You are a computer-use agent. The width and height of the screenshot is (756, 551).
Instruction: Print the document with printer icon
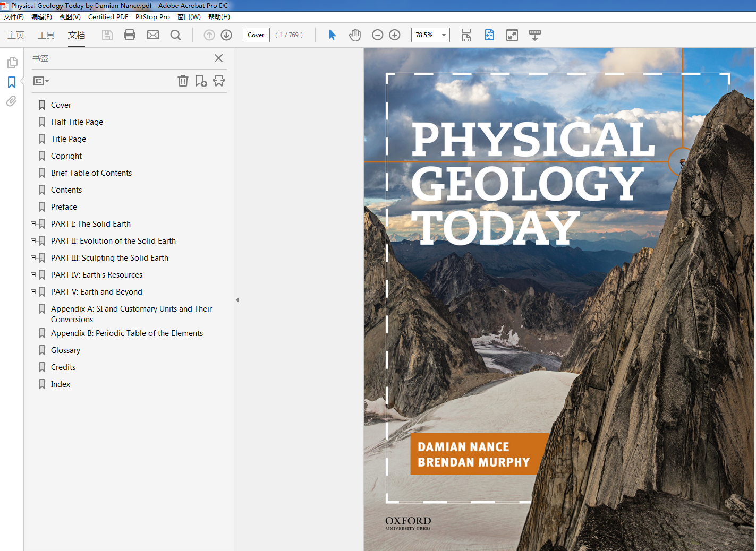(x=130, y=35)
